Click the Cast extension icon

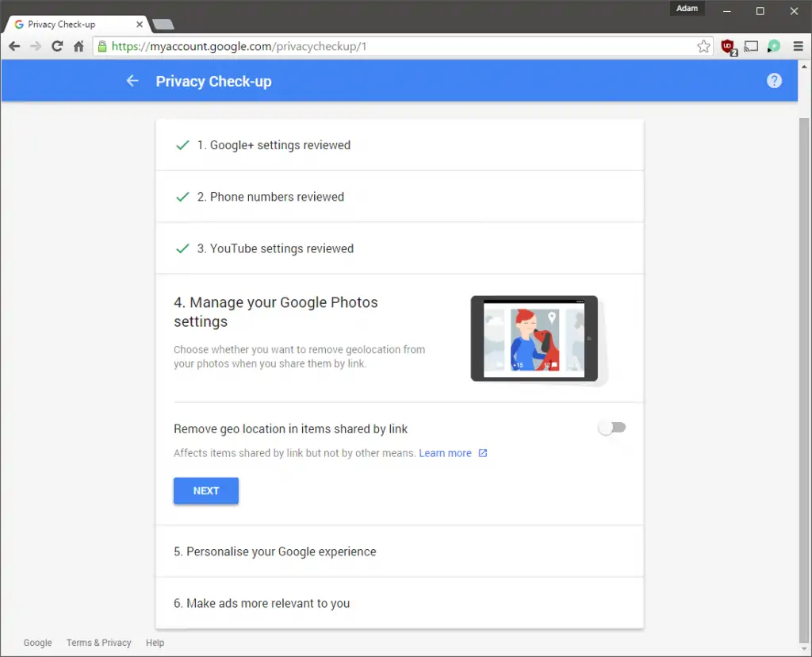(751, 47)
